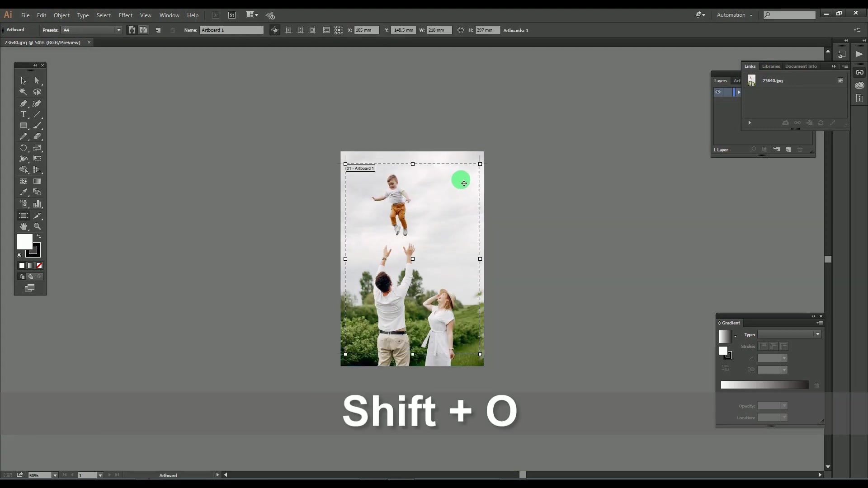Select the Pen tool

tap(24, 103)
